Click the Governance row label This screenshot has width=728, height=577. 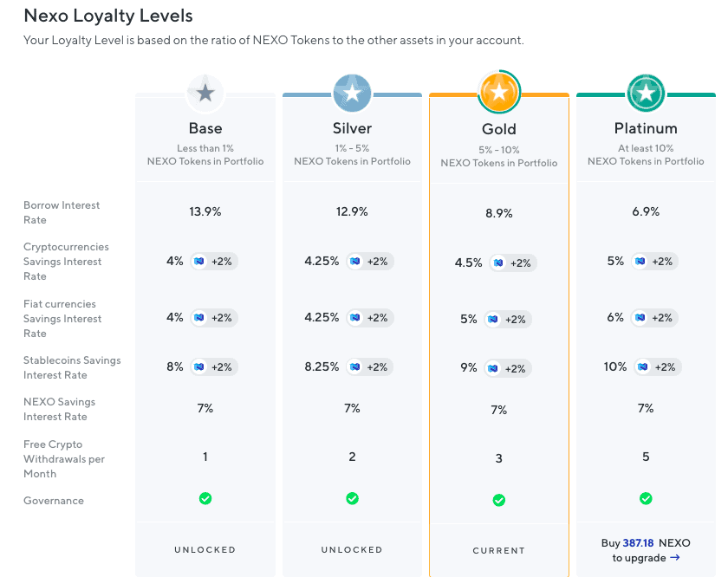[54, 501]
